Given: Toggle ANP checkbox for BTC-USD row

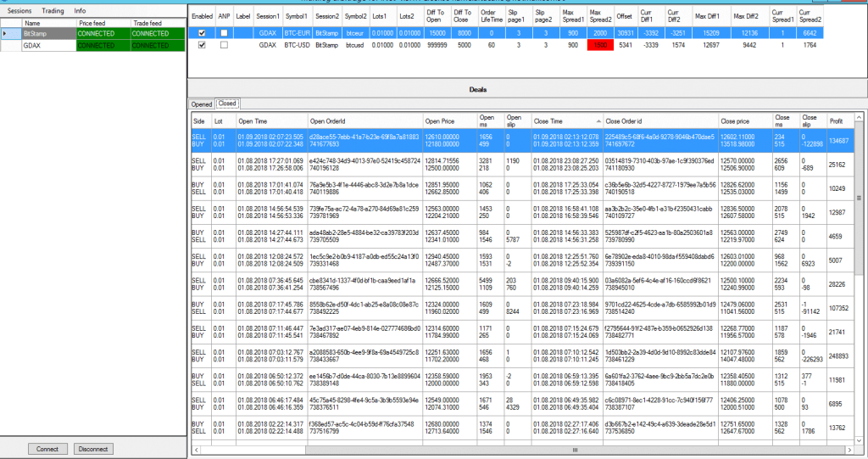Looking at the screenshot, I should [x=224, y=46].
